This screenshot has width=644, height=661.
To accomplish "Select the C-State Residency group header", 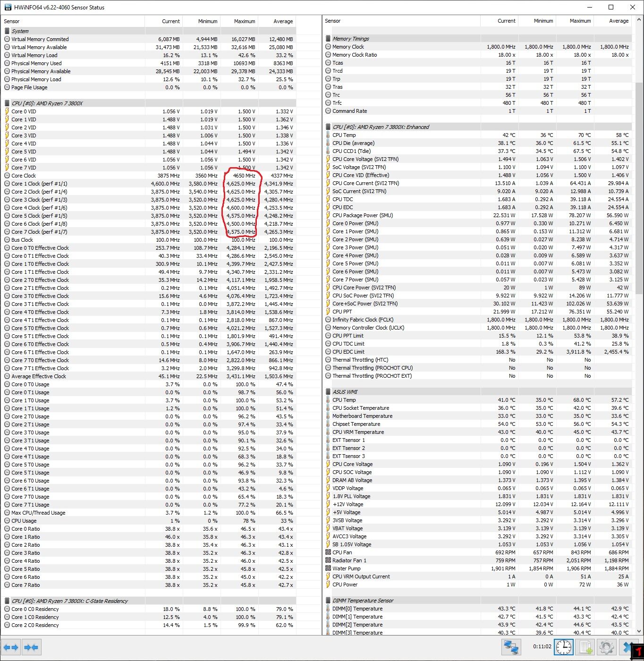I will (149, 601).
